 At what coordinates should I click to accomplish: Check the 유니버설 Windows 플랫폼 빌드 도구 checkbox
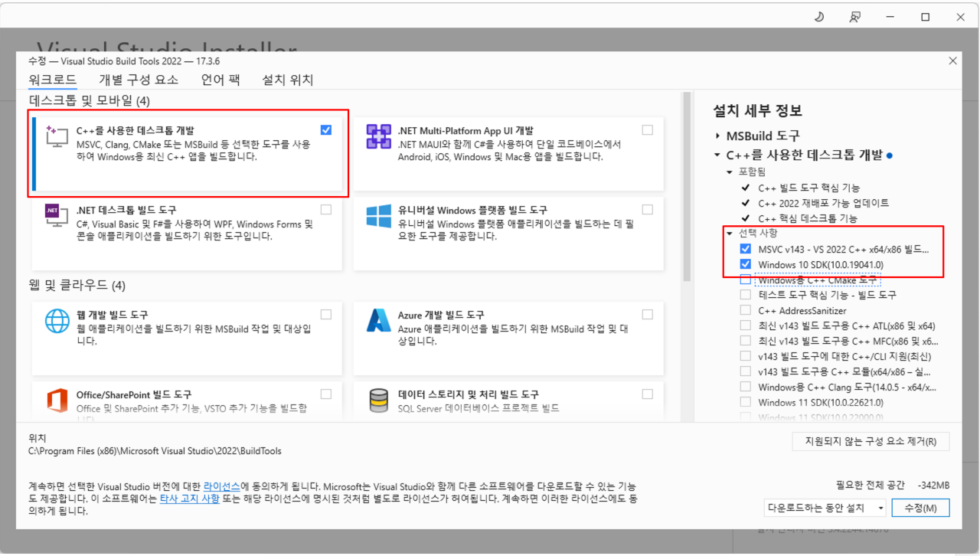[648, 209]
